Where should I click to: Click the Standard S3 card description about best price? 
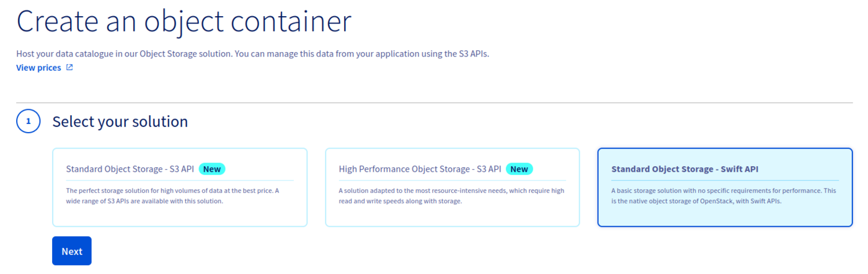[172, 196]
